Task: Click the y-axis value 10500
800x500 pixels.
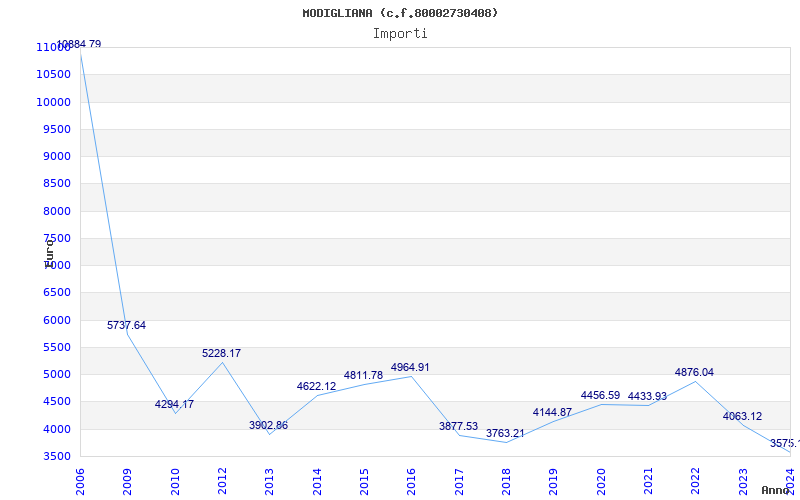Action: pyautogui.click(x=53, y=75)
